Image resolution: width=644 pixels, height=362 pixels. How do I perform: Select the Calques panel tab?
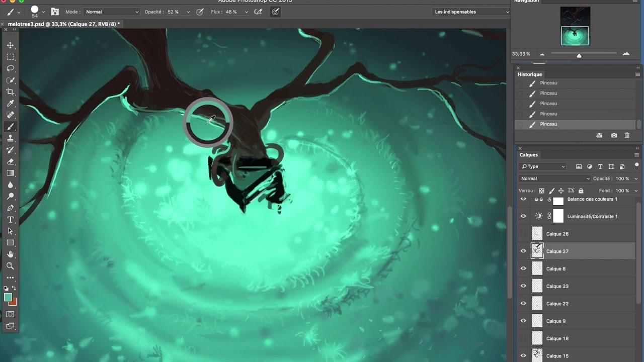[x=529, y=155]
